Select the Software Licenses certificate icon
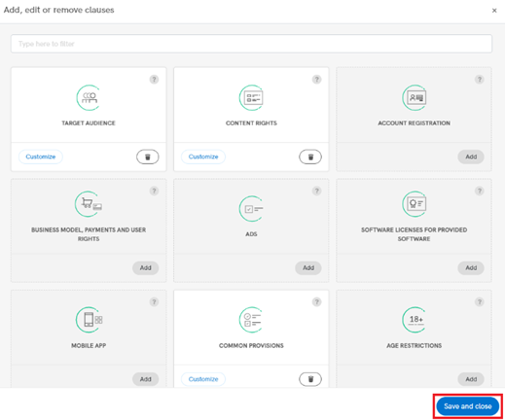Screen dimensions: 505x420 415,204
